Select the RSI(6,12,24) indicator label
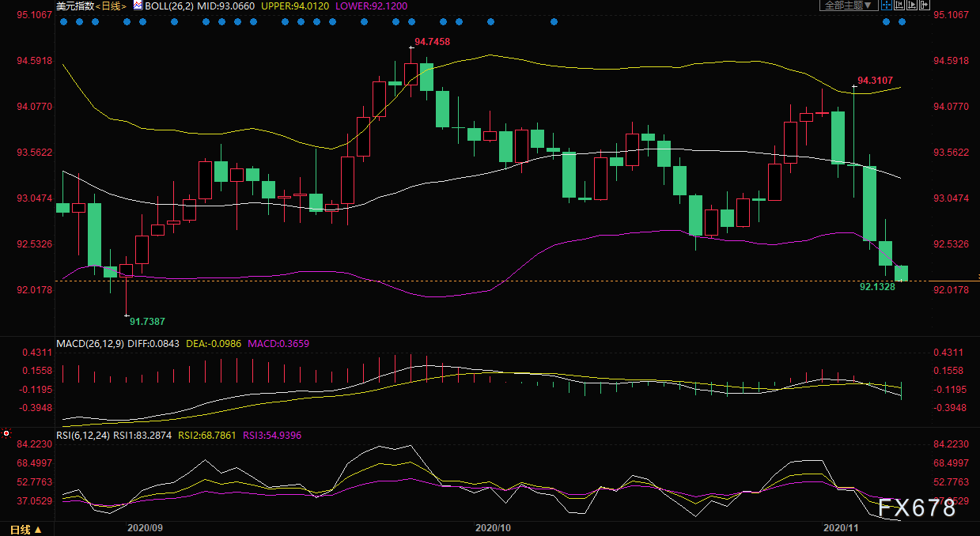Screen dimensions: 980x536 point(83,435)
